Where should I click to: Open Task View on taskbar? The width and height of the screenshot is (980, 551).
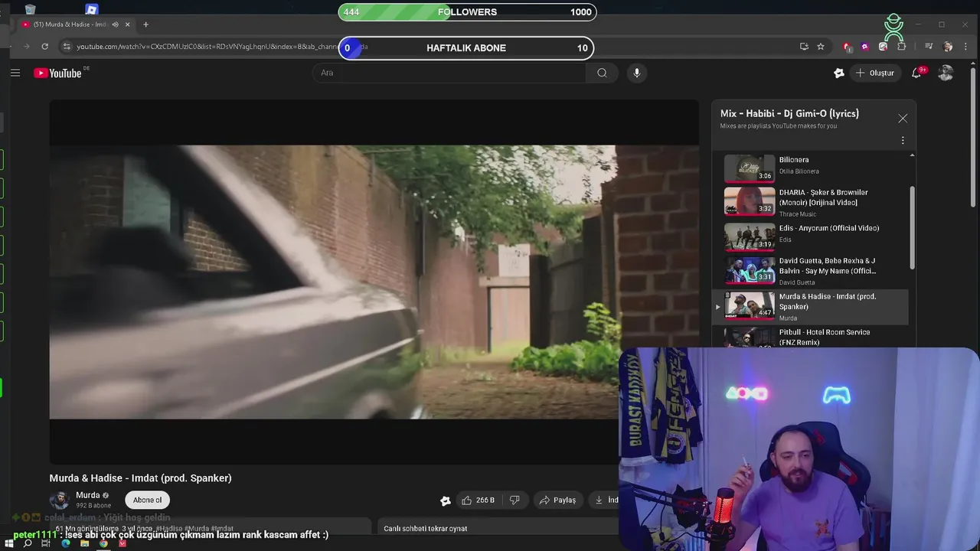coord(46,543)
